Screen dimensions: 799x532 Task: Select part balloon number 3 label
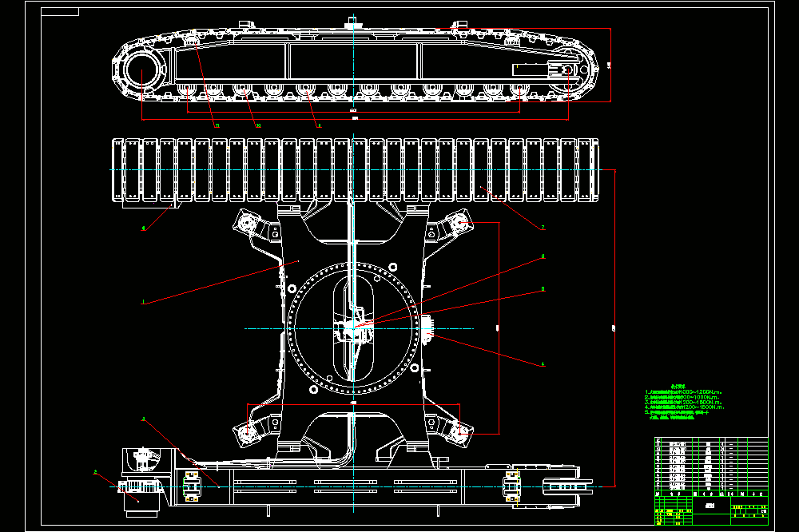click(x=143, y=419)
